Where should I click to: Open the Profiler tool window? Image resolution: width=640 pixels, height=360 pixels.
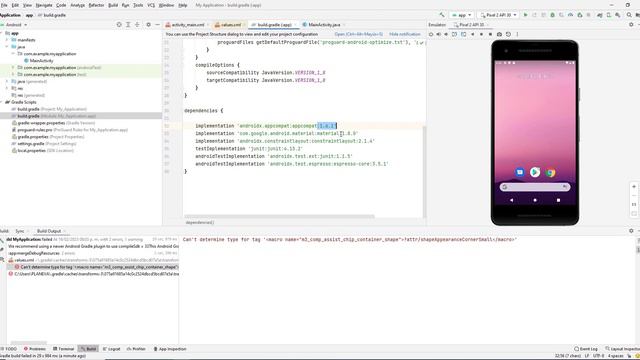pos(136,349)
